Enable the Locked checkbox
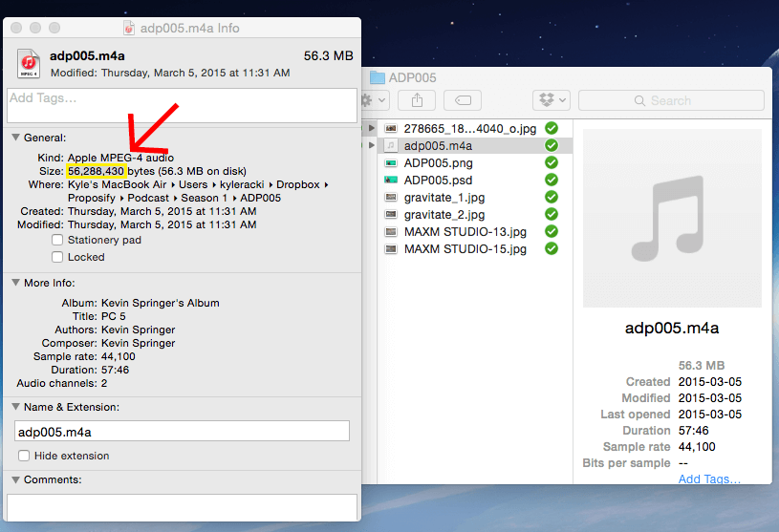The width and height of the screenshot is (779, 532). (57, 257)
